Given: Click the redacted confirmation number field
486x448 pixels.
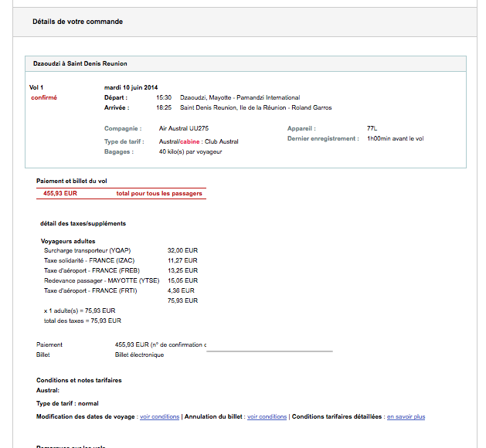Looking at the screenshot, I should point(269,344).
